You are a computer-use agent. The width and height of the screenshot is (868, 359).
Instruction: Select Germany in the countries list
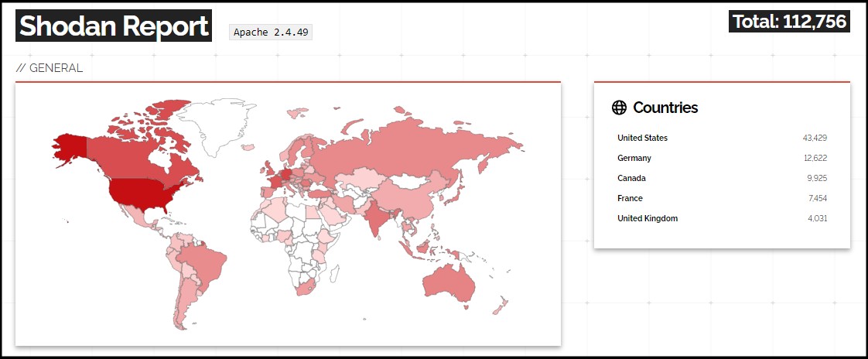pos(634,158)
